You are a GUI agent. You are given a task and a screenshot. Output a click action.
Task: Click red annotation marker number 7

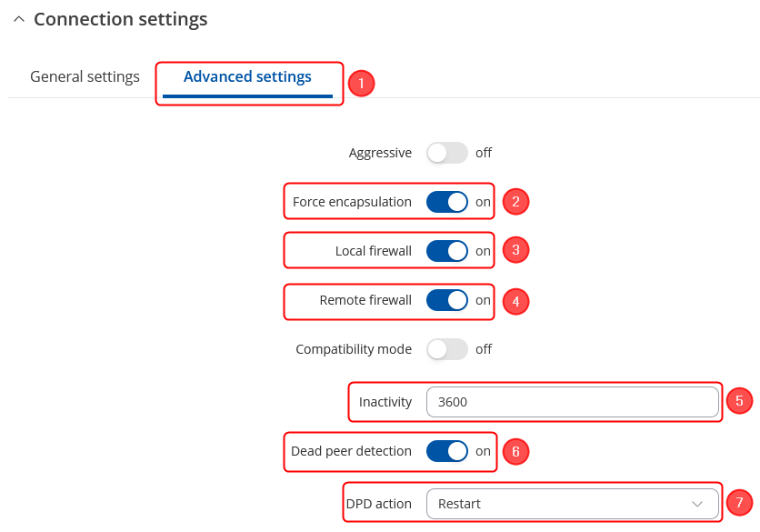tap(740, 502)
